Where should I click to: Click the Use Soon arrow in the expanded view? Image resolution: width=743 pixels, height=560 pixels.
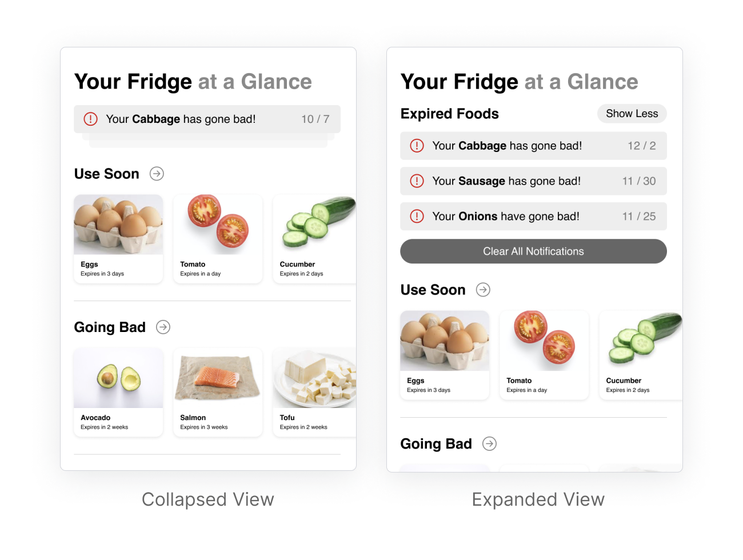[x=484, y=290]
